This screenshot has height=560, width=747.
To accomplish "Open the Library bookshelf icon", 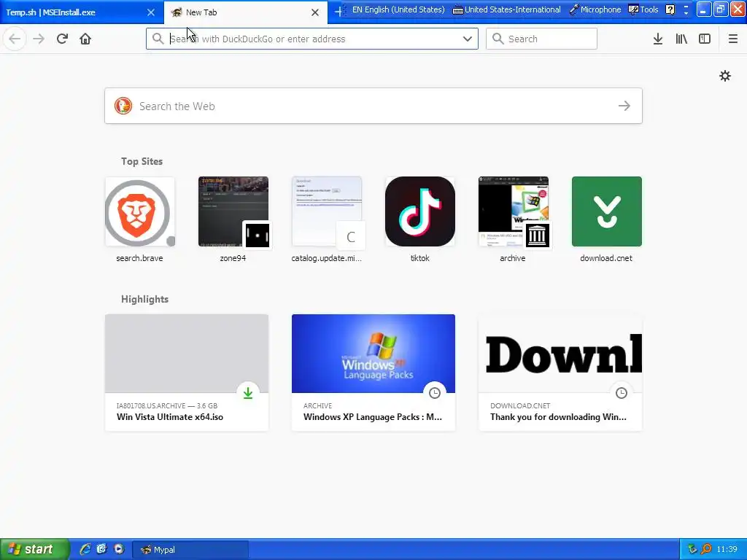I will tap(681, 39).
